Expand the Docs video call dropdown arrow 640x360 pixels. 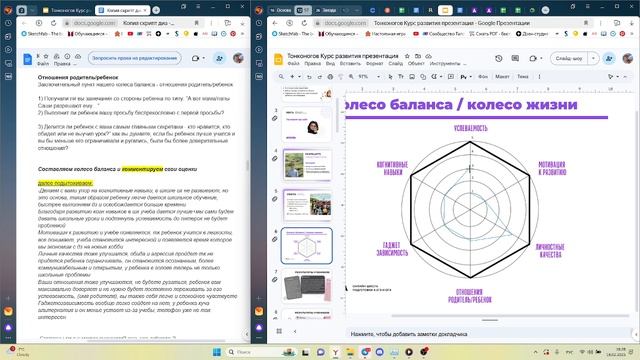[x=203, y=58]
